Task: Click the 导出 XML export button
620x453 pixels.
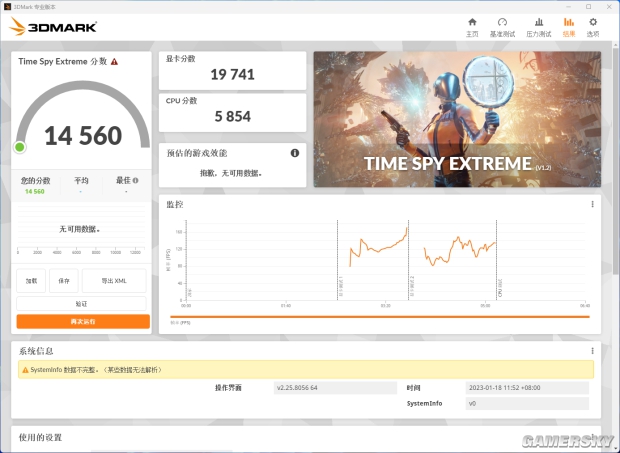Action: 114,281
